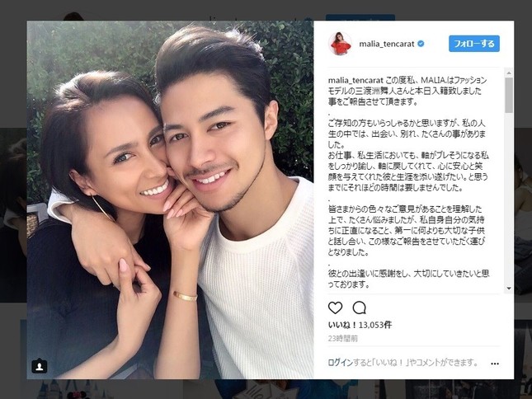Click the malia_tencarat name in caption
Screen dimensions: 532x399
tap(356, 81)
